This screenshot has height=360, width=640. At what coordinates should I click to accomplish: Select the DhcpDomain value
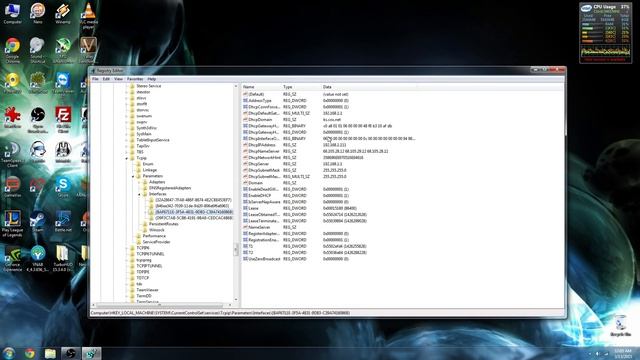(x=260, y=120)
